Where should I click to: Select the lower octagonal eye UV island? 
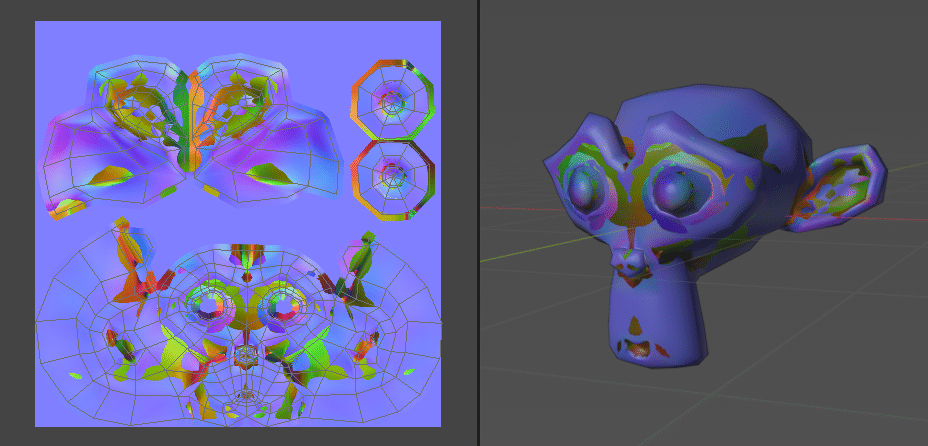pos(392,180)
